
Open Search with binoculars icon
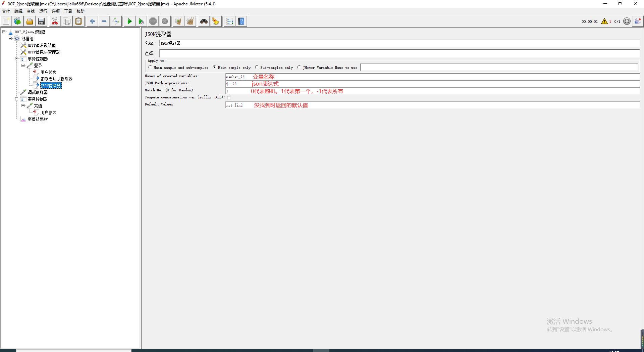[204, 21]
